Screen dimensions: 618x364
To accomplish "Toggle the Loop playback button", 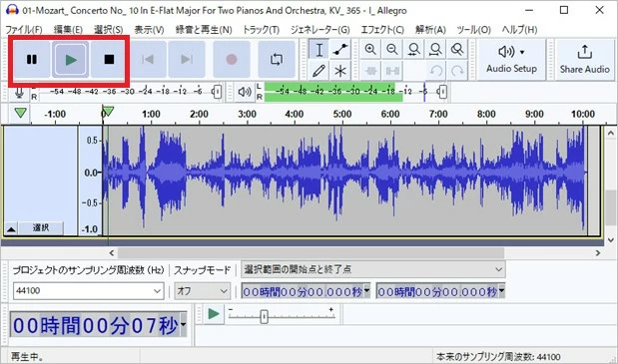I will click(277, 60).
